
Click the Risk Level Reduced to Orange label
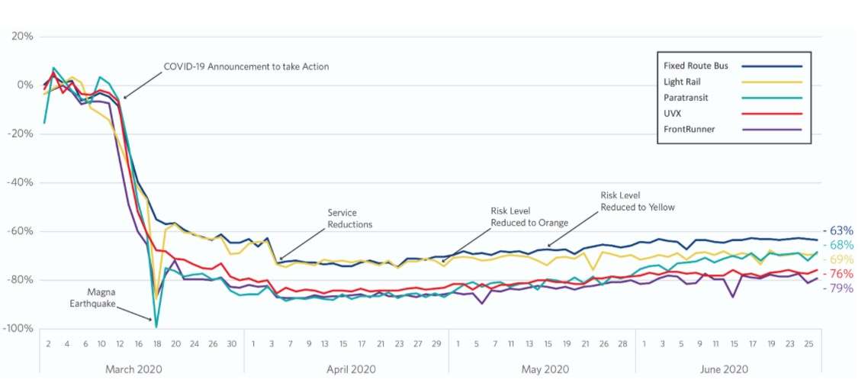pyautogui.click(x=529, y=217)
